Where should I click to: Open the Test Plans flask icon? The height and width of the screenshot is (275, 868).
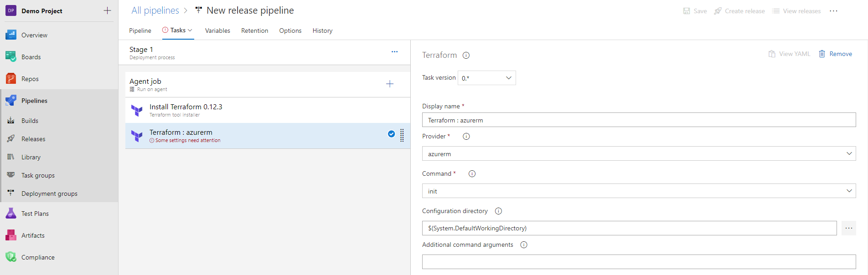tap(11, 214)
